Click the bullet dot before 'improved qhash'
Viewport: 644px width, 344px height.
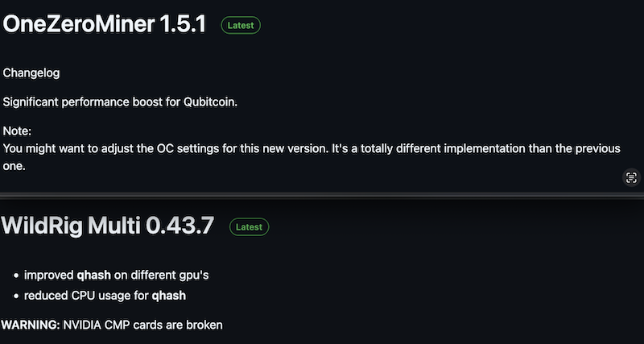(x=16, y=276)
